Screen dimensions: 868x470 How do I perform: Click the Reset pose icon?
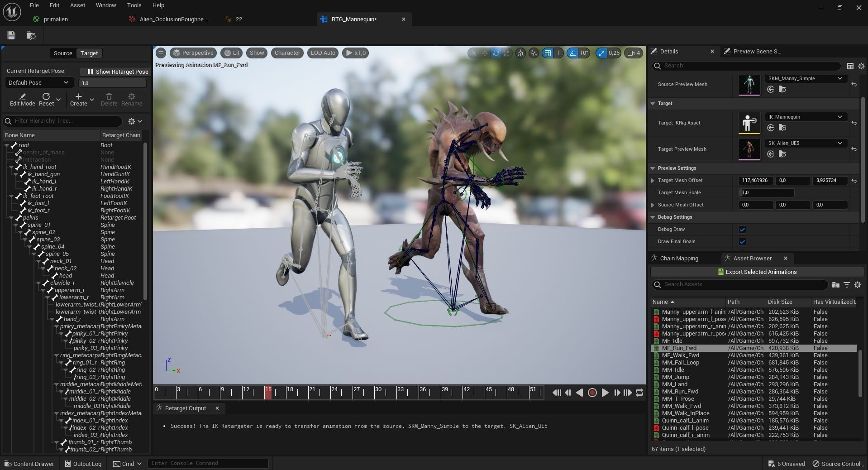46,96
